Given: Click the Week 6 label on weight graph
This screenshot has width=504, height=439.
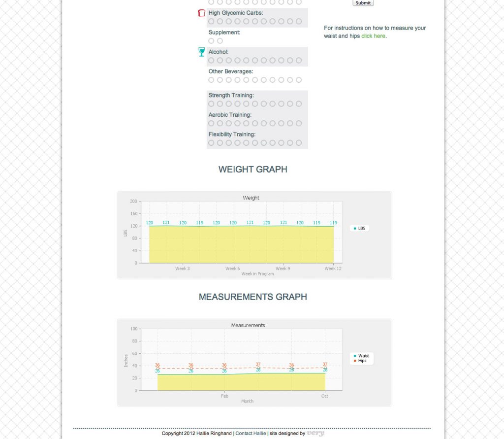Looking at the screenshot, I should (233, 269).
